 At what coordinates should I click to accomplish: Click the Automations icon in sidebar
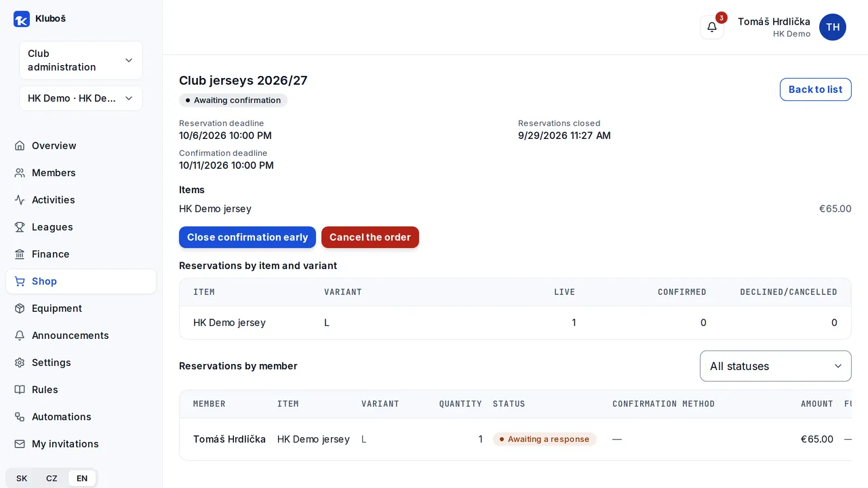tap(20, 417)
